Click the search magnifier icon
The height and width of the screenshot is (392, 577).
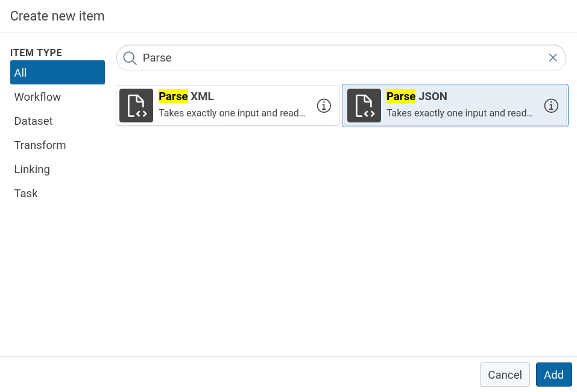click(130, 57)
